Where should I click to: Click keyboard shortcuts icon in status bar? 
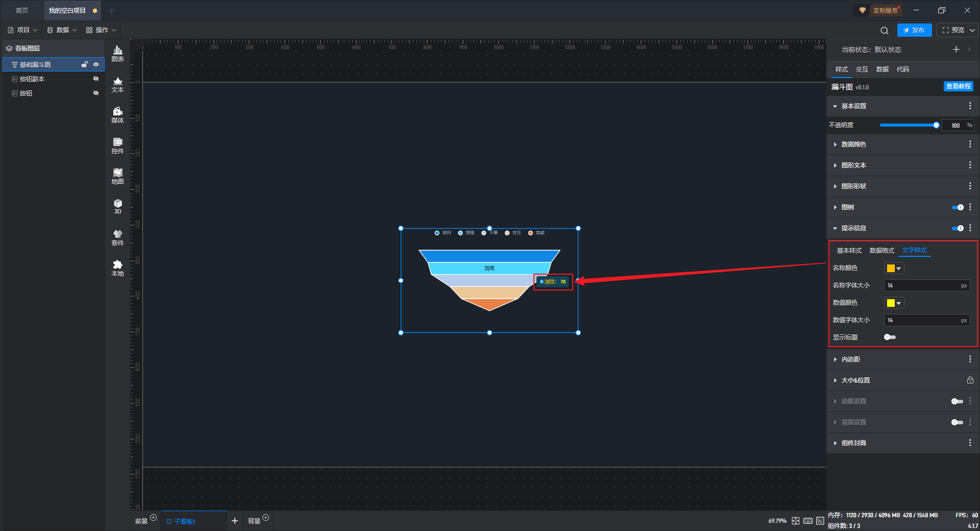tap(808, 521)
